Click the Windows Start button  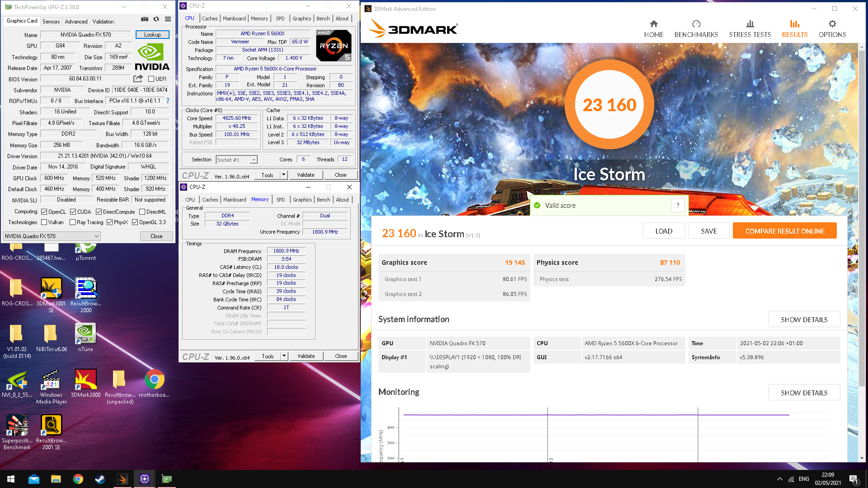[11, 479]
